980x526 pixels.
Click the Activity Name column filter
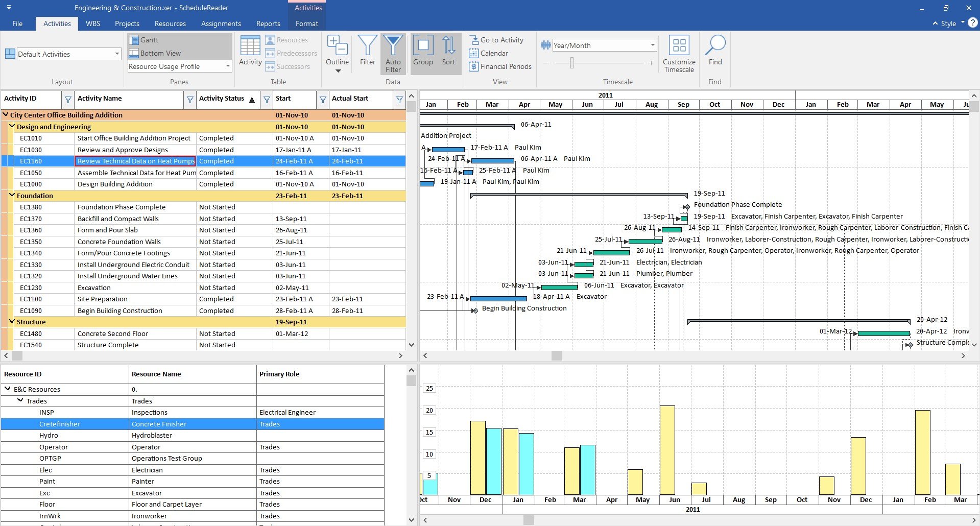pyautogui.click(x=190, y=99)
